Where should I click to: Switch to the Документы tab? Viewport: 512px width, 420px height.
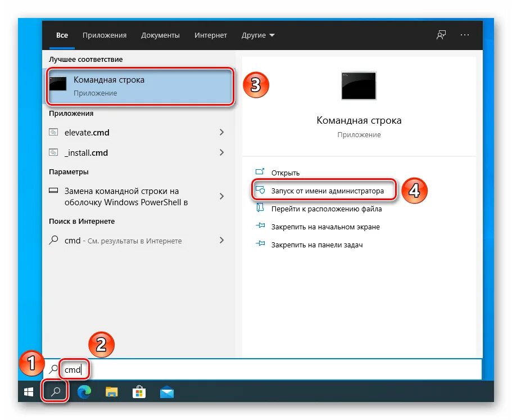click(x=160, y=35)
